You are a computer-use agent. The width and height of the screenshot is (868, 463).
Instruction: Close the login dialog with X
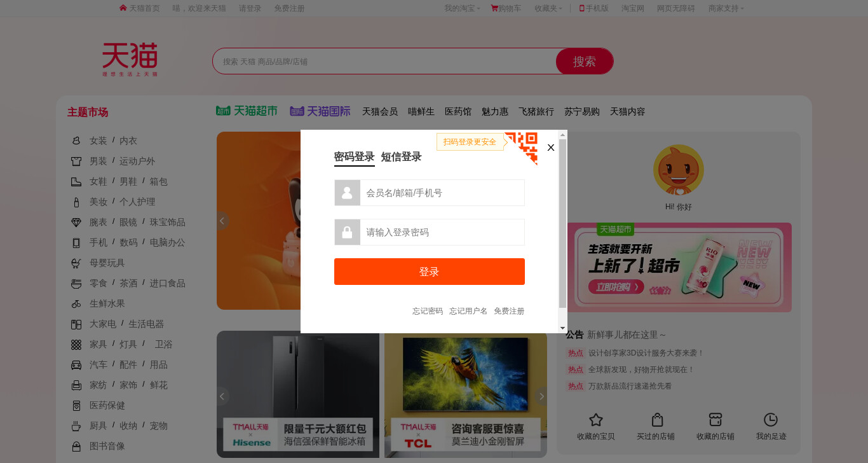coord(551,148)
